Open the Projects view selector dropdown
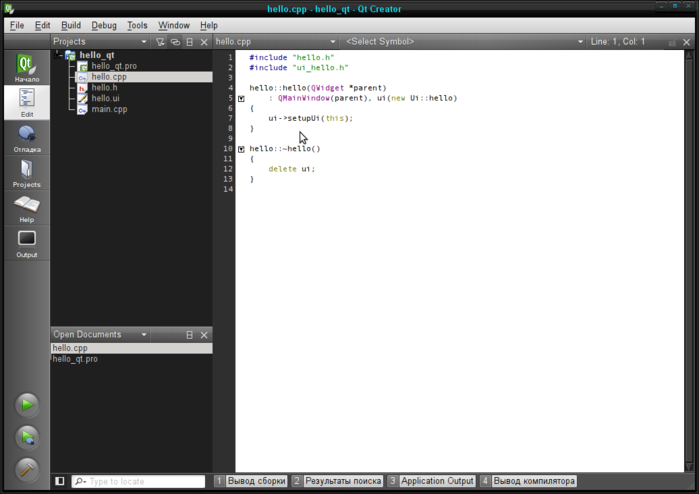699x494 pixels. [100, 41]
